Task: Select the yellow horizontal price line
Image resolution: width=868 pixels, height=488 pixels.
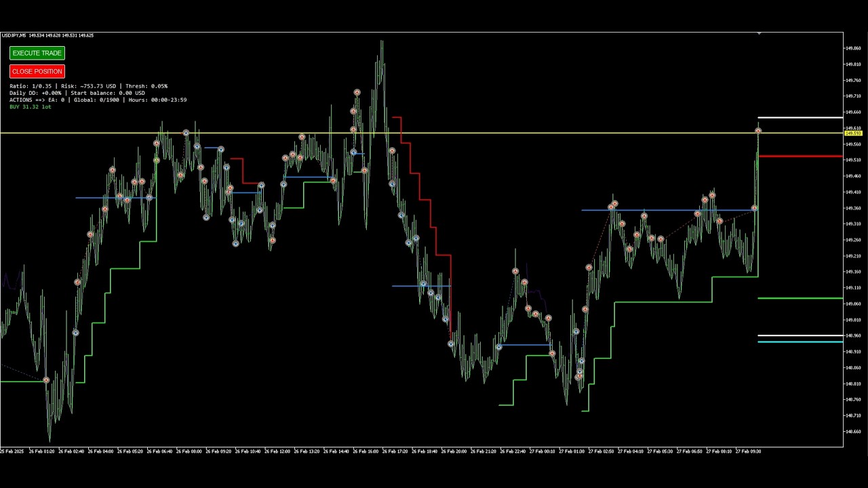Action: click(x=421, y=133)
